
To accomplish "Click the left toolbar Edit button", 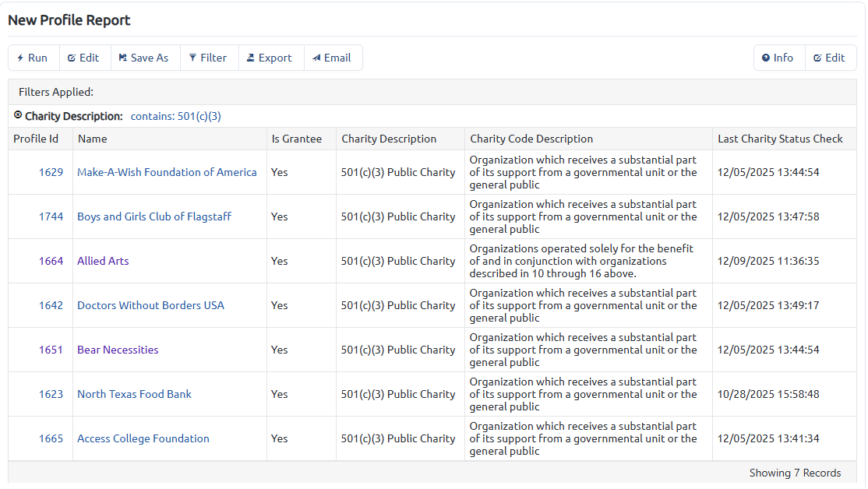I will tap(85, 58).
